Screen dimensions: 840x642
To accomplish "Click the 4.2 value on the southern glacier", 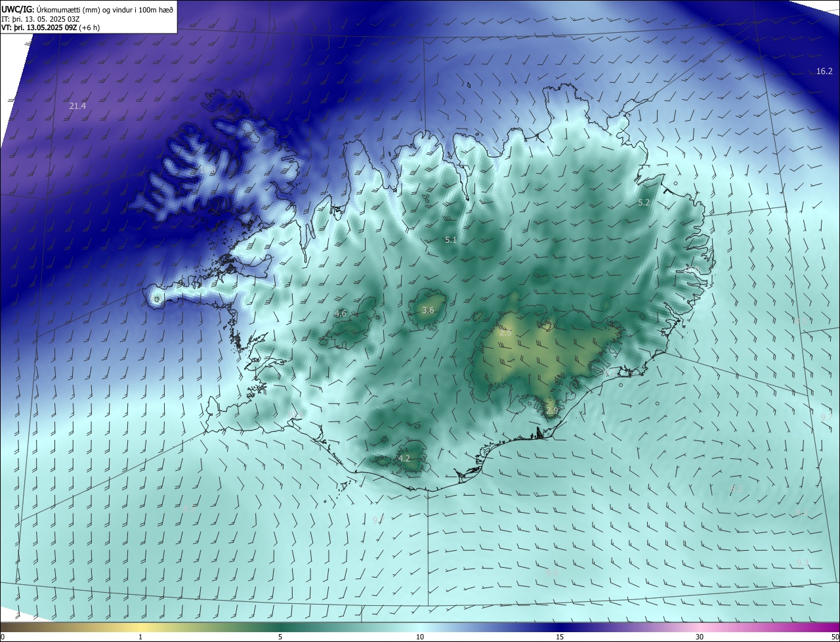I will pyautogui.click(x=404, y=458).
